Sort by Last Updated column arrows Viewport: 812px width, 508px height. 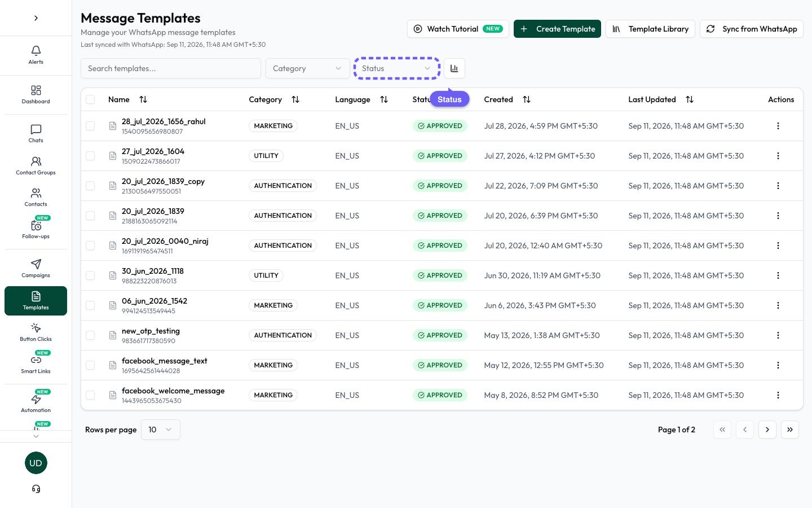click(x=690, y=99)
